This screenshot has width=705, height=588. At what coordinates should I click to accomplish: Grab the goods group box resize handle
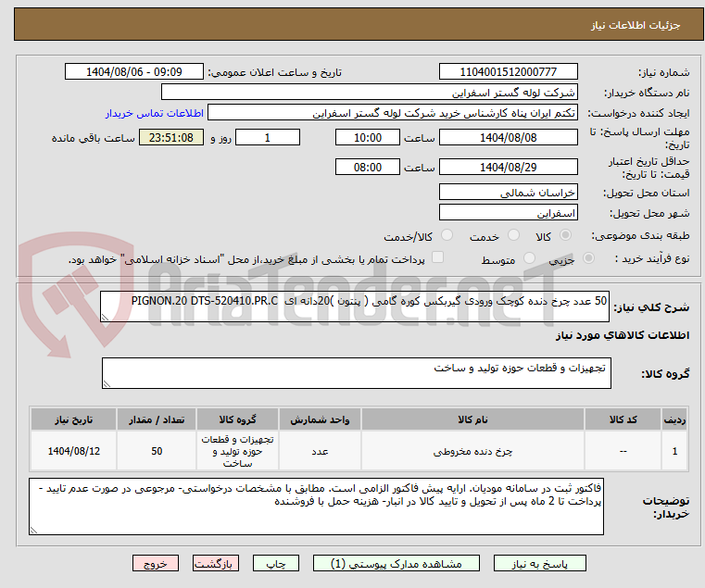point(107,384)
